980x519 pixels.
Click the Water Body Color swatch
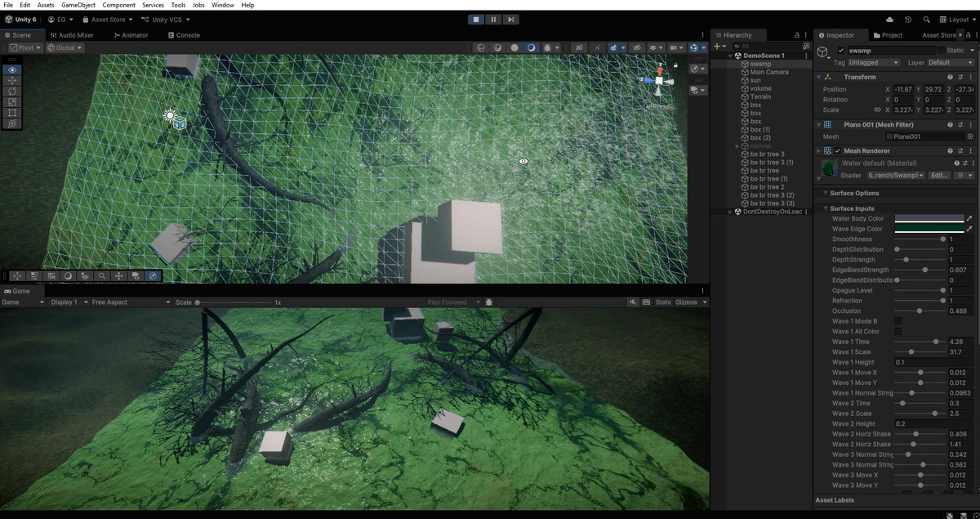[x=929, y=219]
